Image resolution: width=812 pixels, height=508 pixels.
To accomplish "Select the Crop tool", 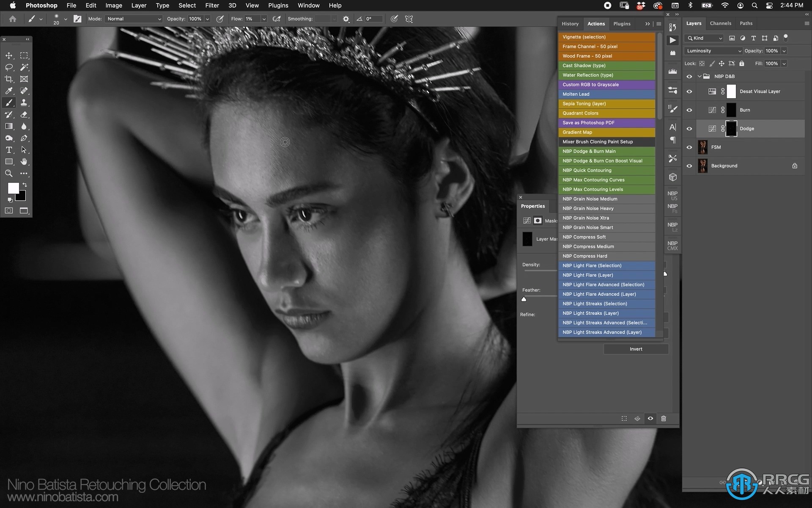I will pos(8,79).
